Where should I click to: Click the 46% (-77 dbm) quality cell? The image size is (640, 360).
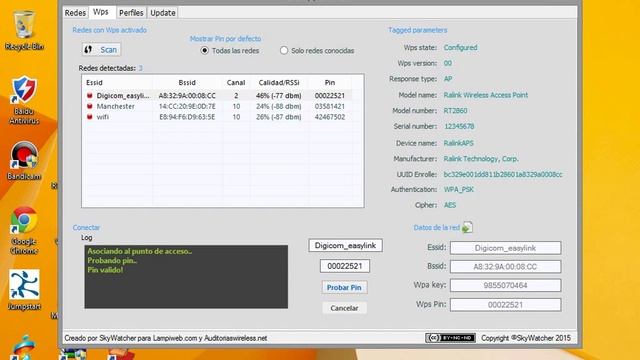(279, 96)
